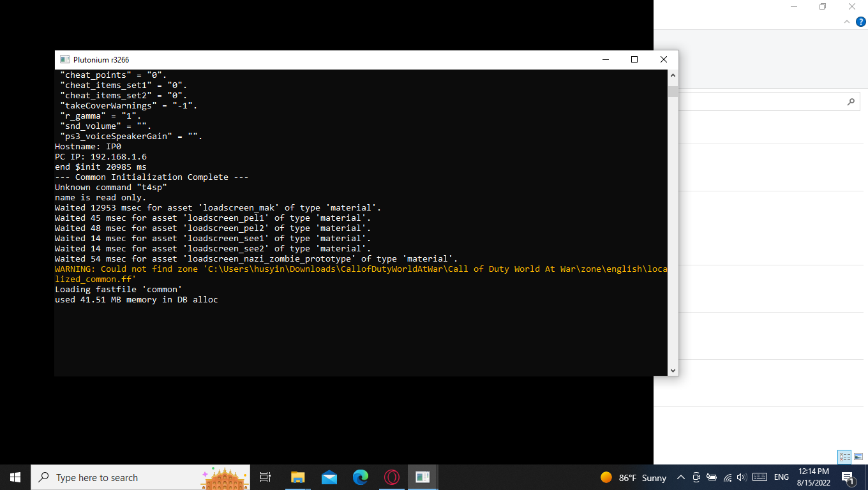
Task: Open the Mail app from the taskbar
Action: click(329, 477)
